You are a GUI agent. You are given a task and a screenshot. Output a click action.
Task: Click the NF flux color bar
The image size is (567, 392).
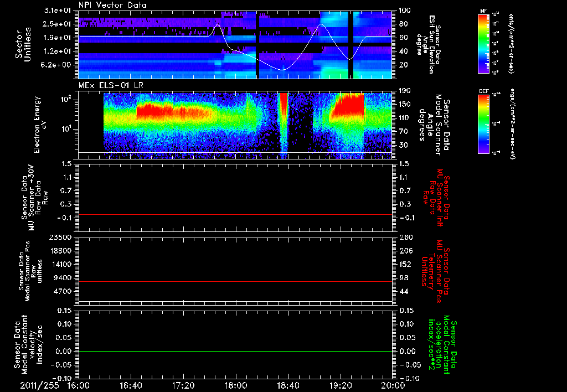click(483, 43)
